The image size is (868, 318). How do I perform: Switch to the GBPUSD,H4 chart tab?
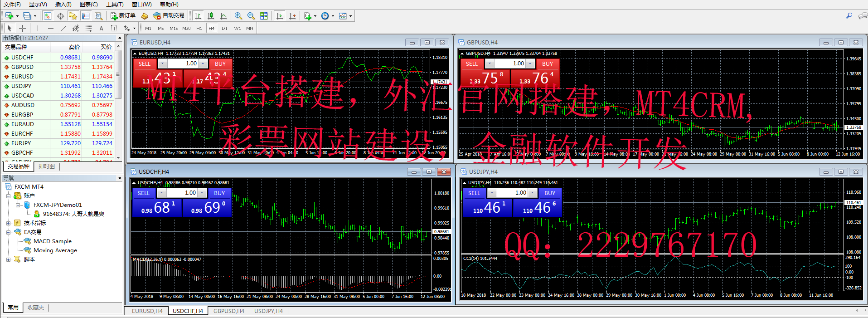pyautogui.click(x=229, y=311)
